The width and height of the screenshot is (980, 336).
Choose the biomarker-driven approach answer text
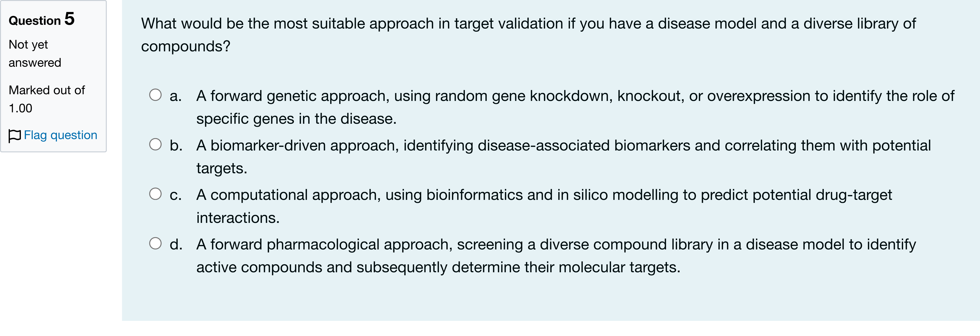coord(563,157)
